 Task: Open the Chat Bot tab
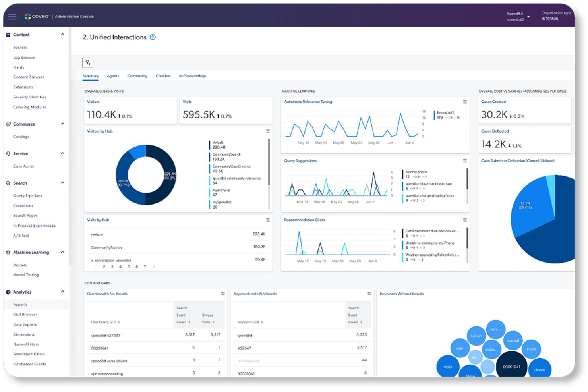(163, 76)
